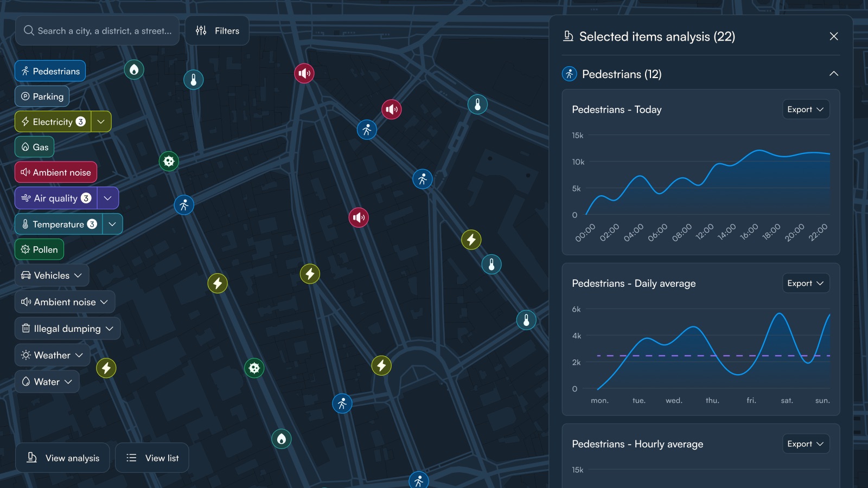Toggle the red Ambient noise filter chip

[56, 172]
